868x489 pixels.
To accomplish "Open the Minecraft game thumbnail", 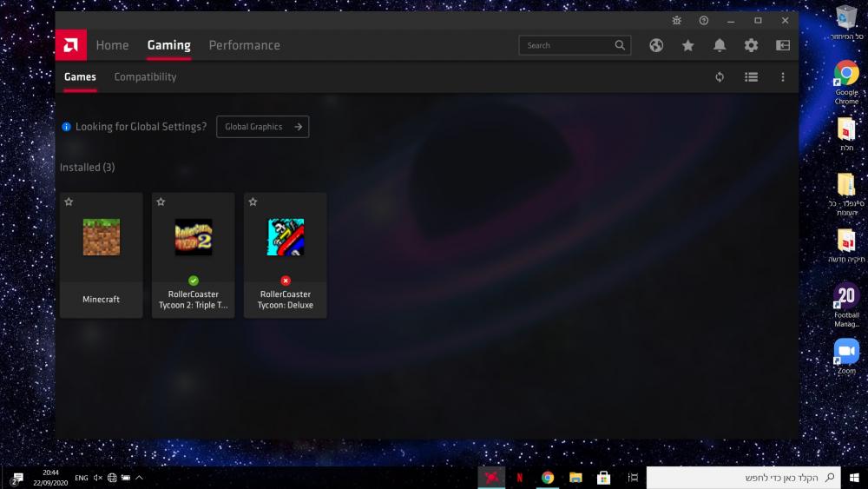I will [x=102, y=237].
